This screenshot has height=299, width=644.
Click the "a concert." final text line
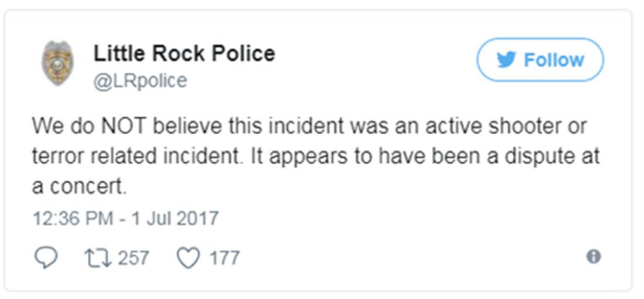(79, 186)
